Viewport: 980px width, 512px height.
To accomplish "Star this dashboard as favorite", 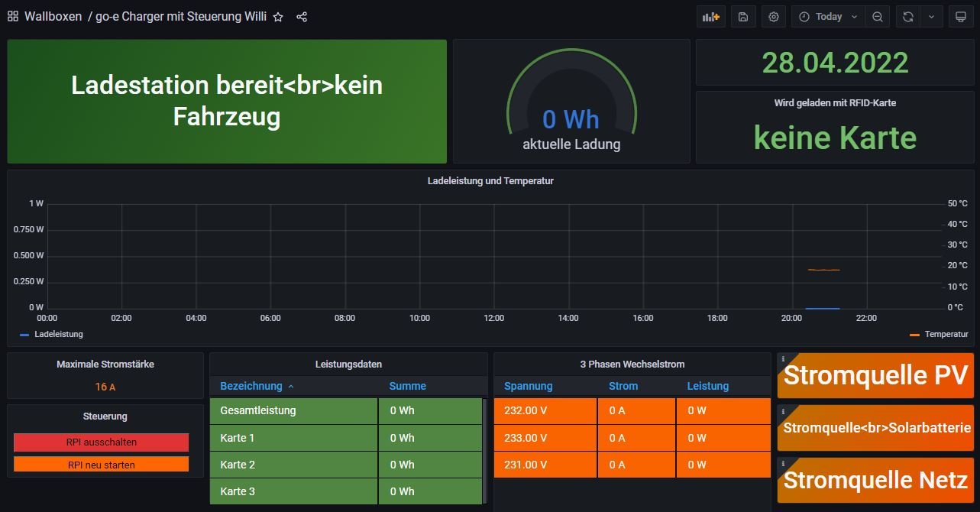I will (x=279, y=17).
